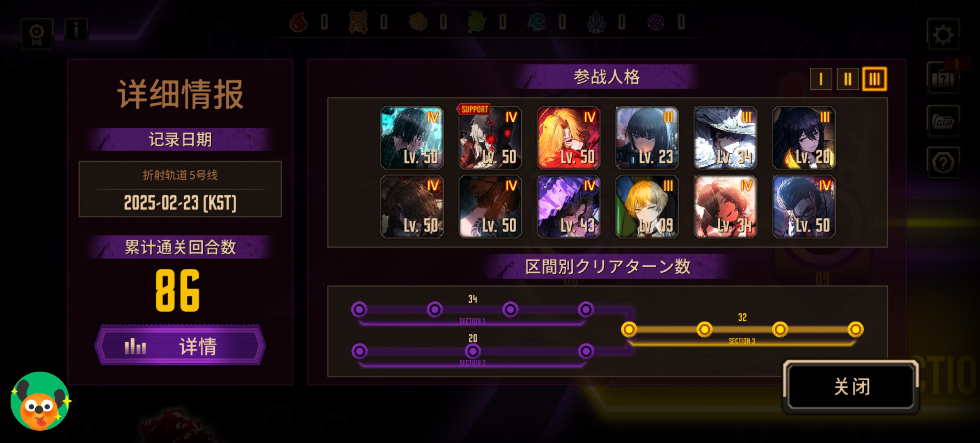Click last yellow node on Section 3 track
Image resolution: width=980 pixels, height=443 pixels.
tap(856, 329)
